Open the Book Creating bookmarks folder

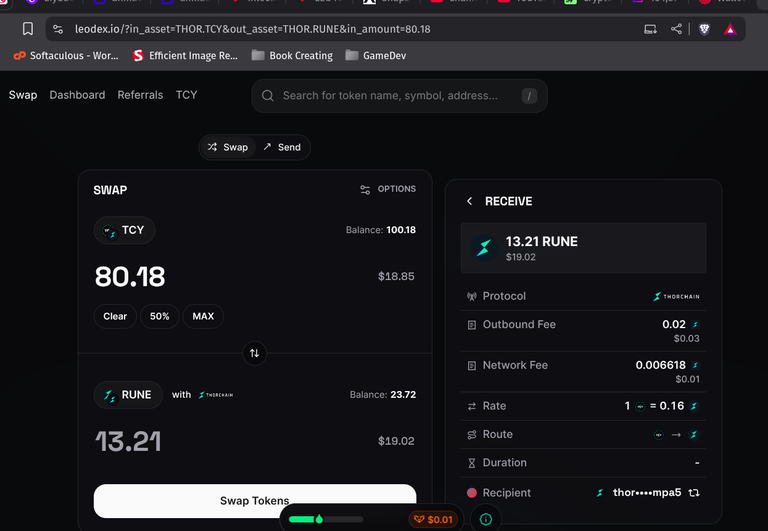292,55
